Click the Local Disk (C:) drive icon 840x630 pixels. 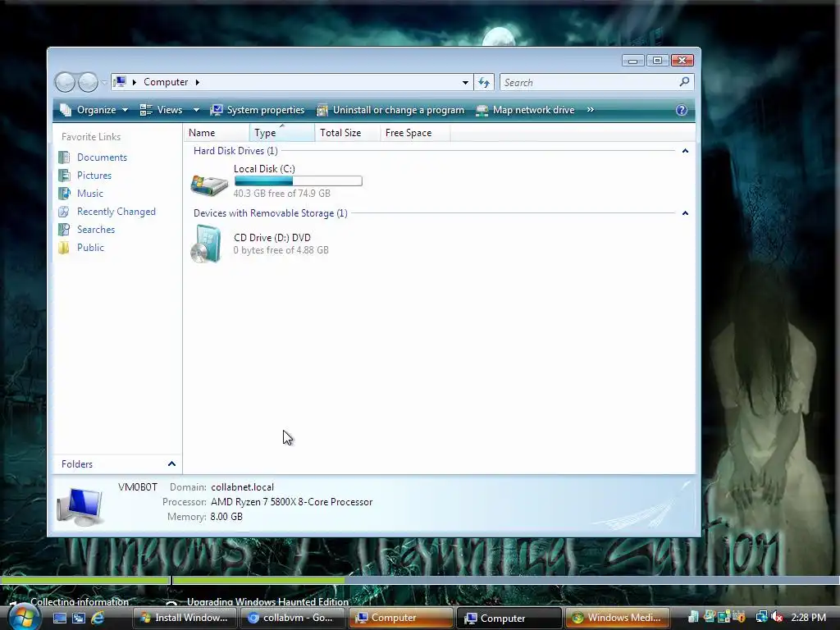(x=209, y=184)
